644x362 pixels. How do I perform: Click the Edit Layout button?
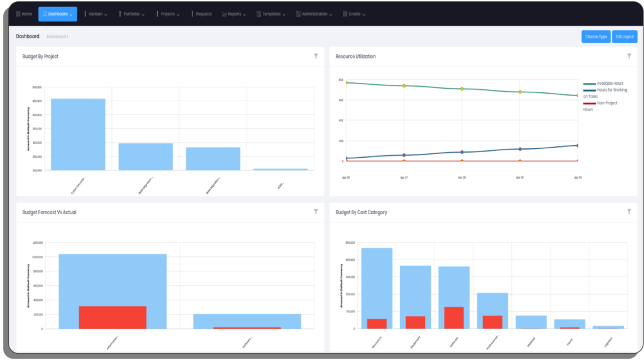625,36
